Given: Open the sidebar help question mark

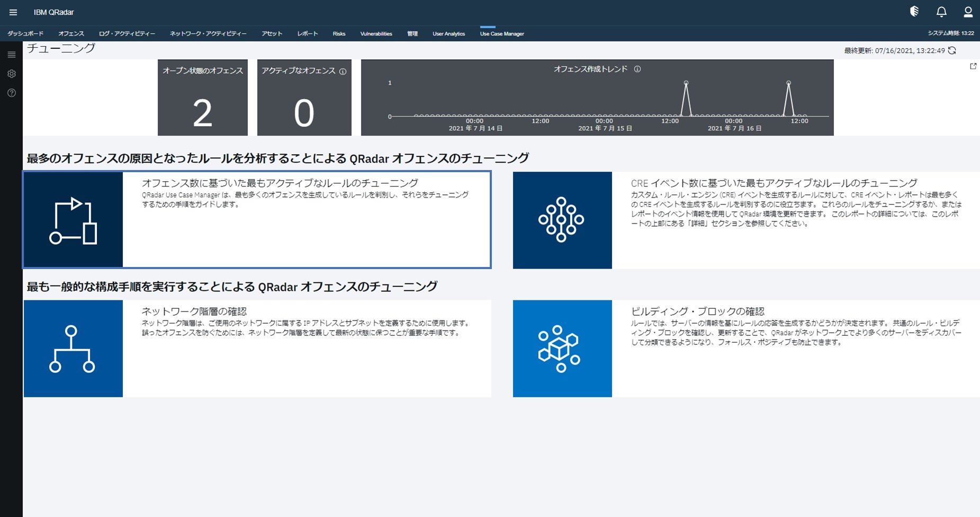Looking at the screenshot, I should click(x=11, y=93).
